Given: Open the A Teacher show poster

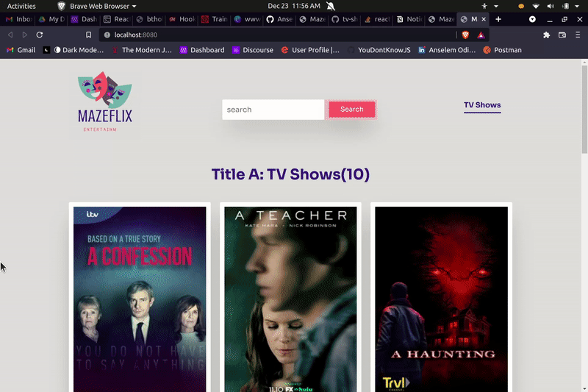Looking at the screenshot, I should pyautogui.click(x=290, y=299).
